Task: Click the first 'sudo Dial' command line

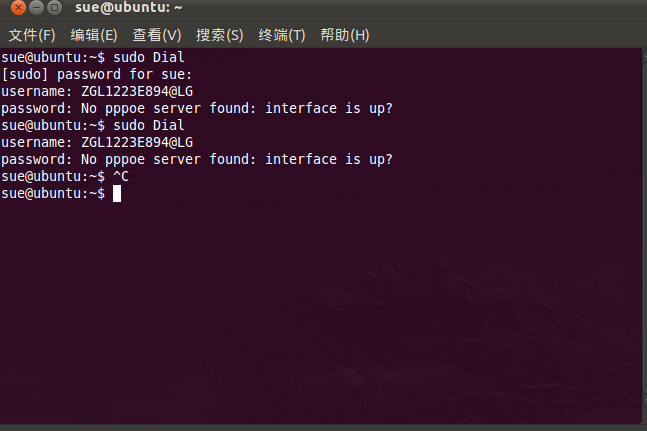Action: pos(93,57)
